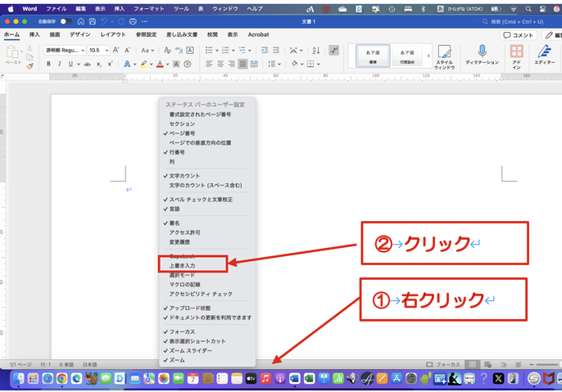Uncheck ページ番号 in status bar menu
The image size is (562, 392).
pos(183,133)
